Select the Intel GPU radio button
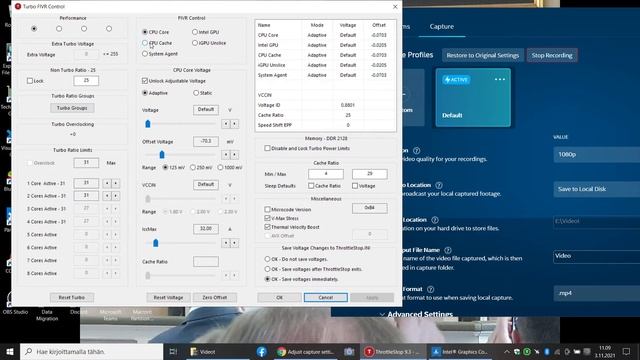The image size is (640, 360). 195,31
